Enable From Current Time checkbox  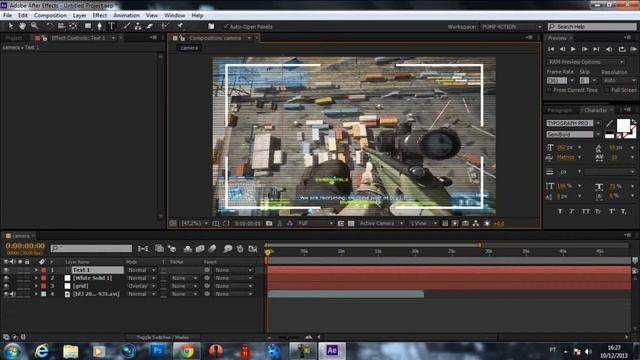pyautogui.click(x=549, y=90)
